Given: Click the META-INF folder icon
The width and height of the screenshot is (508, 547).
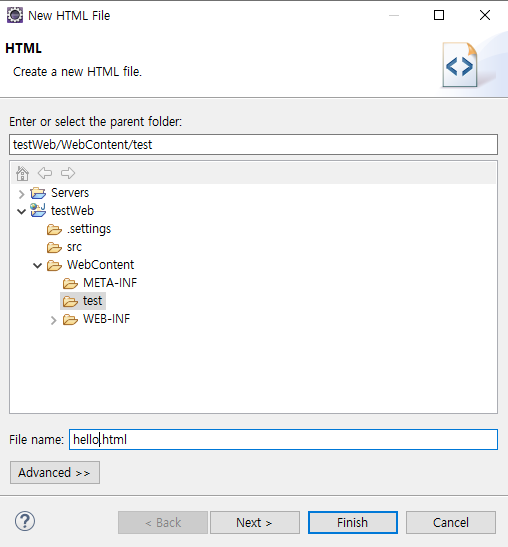Looking at the screenshot, I should tap(70, 283).
